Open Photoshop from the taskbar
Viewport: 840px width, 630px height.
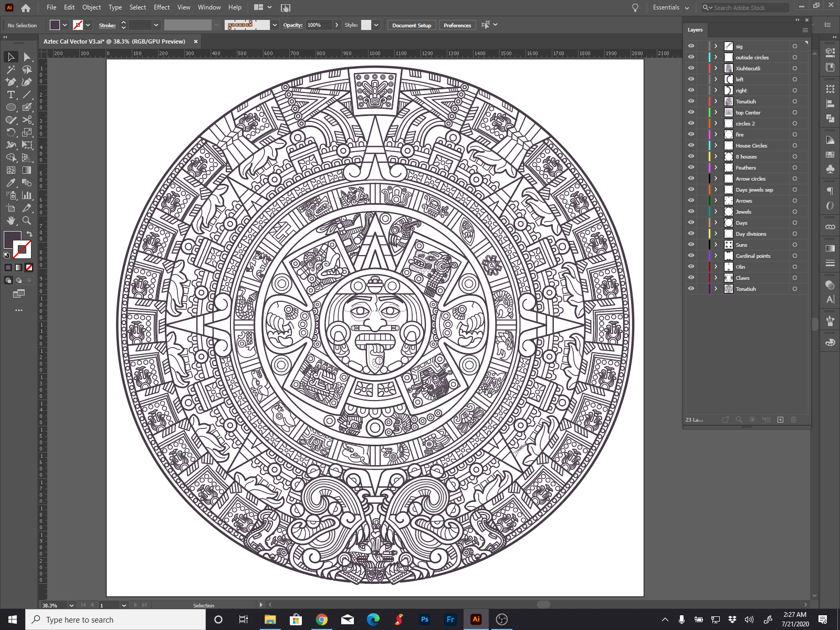425,619
